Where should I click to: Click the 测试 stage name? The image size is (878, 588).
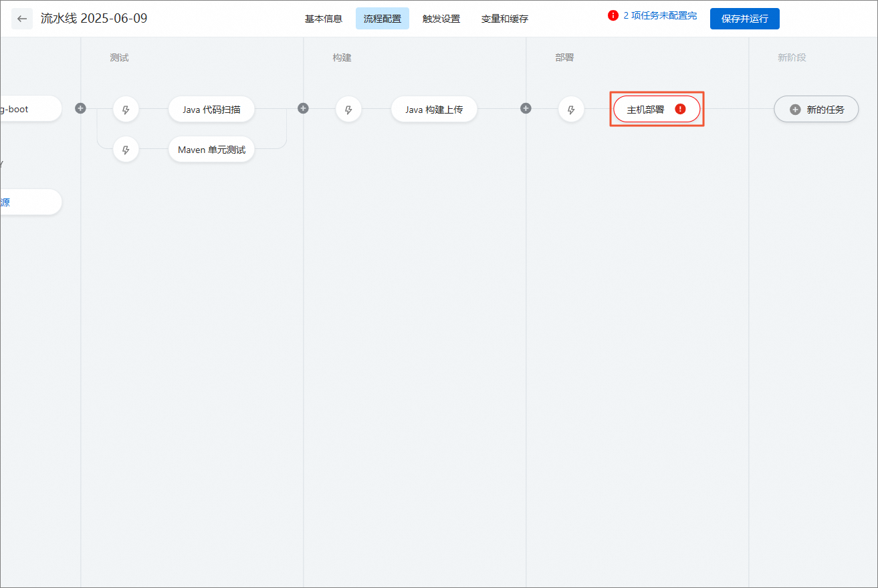point(119,57)
